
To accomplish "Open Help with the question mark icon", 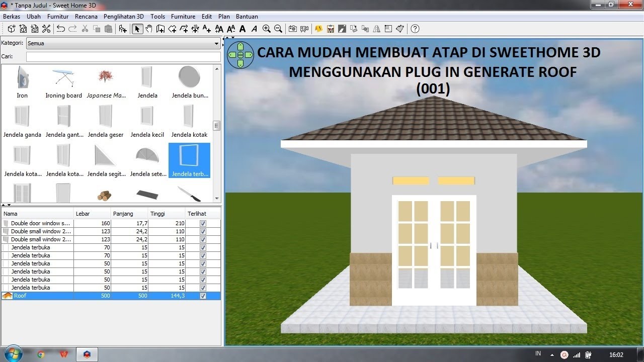I will coord(415,29).
